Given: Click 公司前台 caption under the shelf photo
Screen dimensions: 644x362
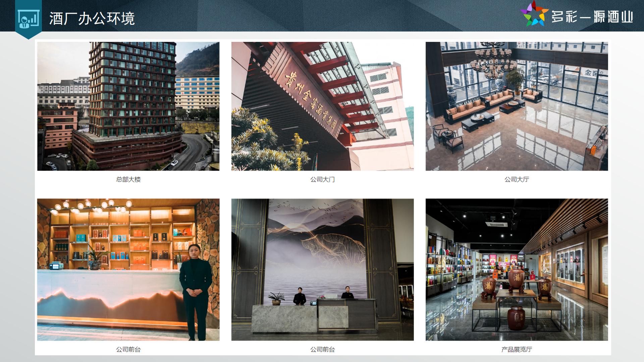Looking at the screenshot, I should 128,349.
